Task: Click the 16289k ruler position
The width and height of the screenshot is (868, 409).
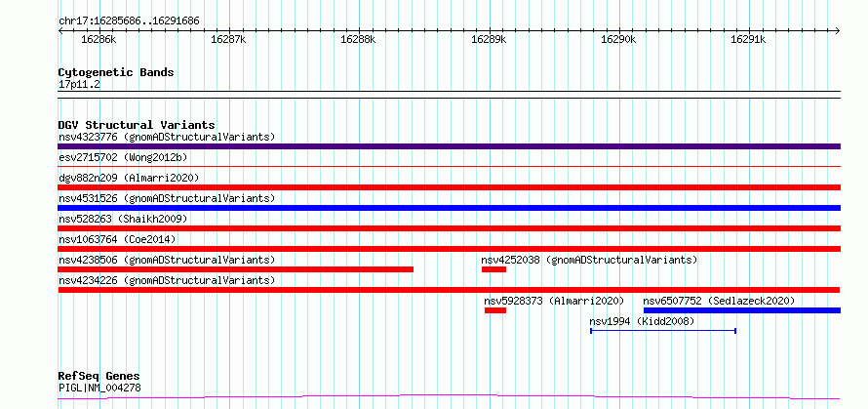Action: (489, 39)
